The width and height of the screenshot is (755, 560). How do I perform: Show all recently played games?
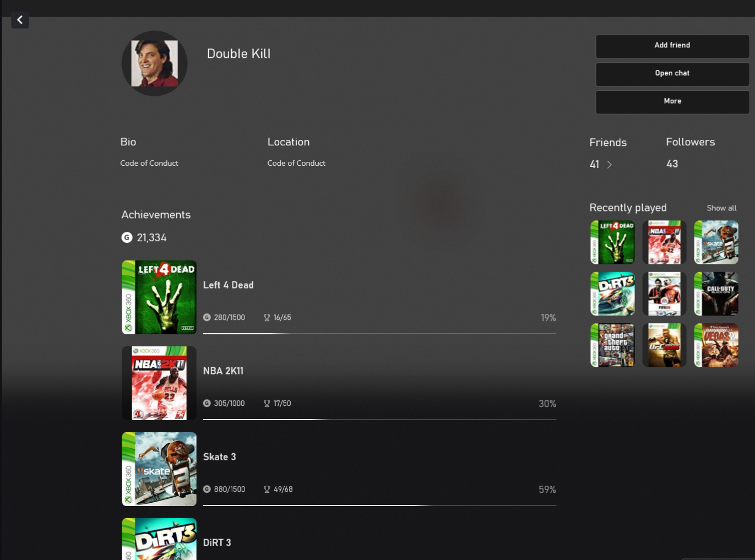point(721,208)
